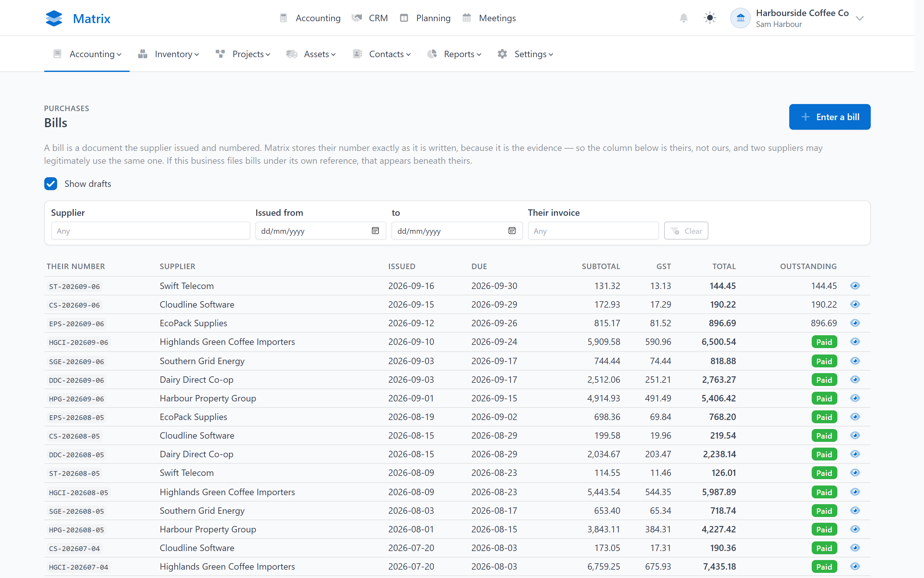The height and width of the screenshot is (578, 924).
Task: Click the Harbourside Coffee Co bank avatar
Action: click(740, 18)
